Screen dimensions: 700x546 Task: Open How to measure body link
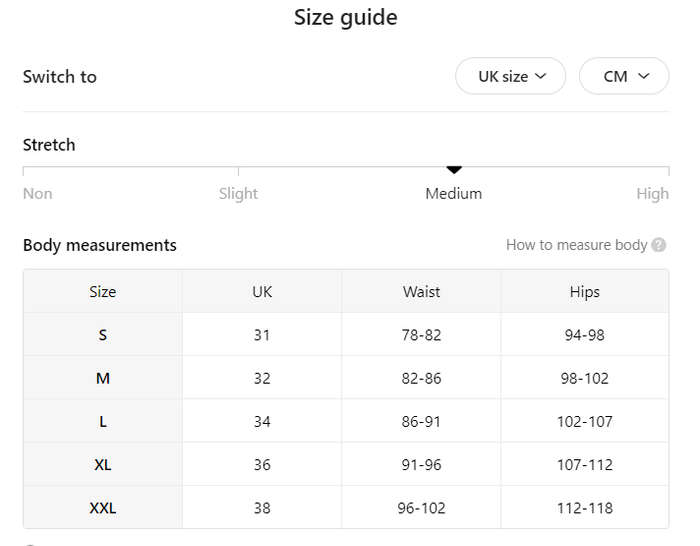[576, 245]
